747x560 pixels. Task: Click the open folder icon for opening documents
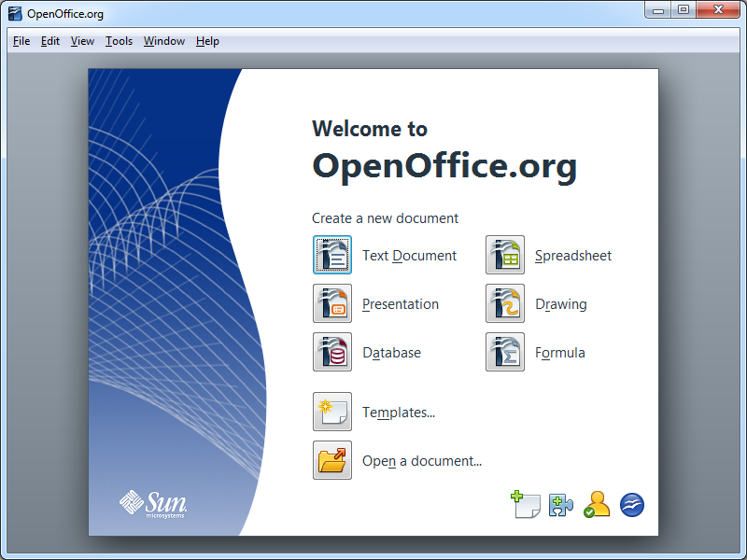[x=332, y=460]
